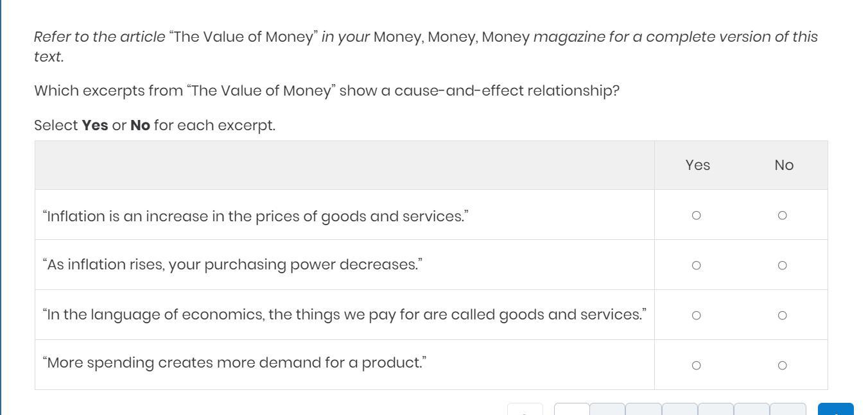The image size is (868, 415).
Task: Pick No for "More spending creates" excerpt
Action: point(782,366)
